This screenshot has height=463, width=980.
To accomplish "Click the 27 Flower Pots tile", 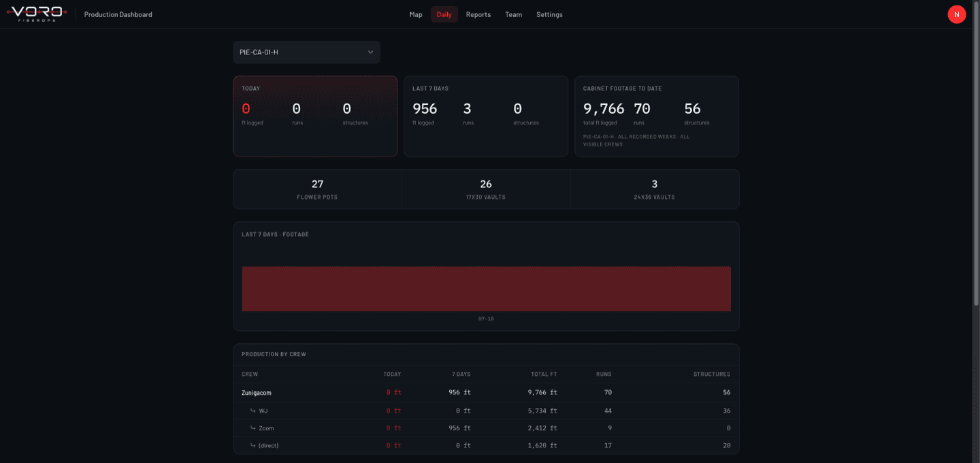I will coord(317,189).
